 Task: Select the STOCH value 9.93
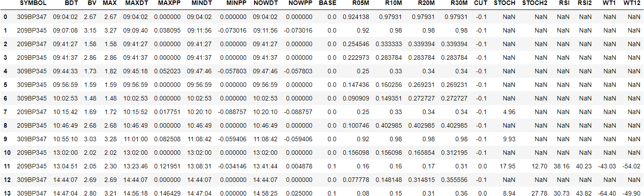click(509, 139)
